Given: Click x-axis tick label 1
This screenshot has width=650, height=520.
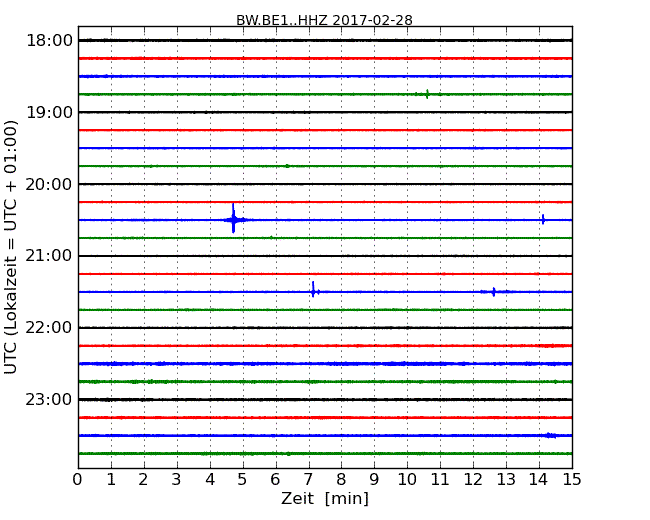Looking at the screenshot, I should 111,479.
